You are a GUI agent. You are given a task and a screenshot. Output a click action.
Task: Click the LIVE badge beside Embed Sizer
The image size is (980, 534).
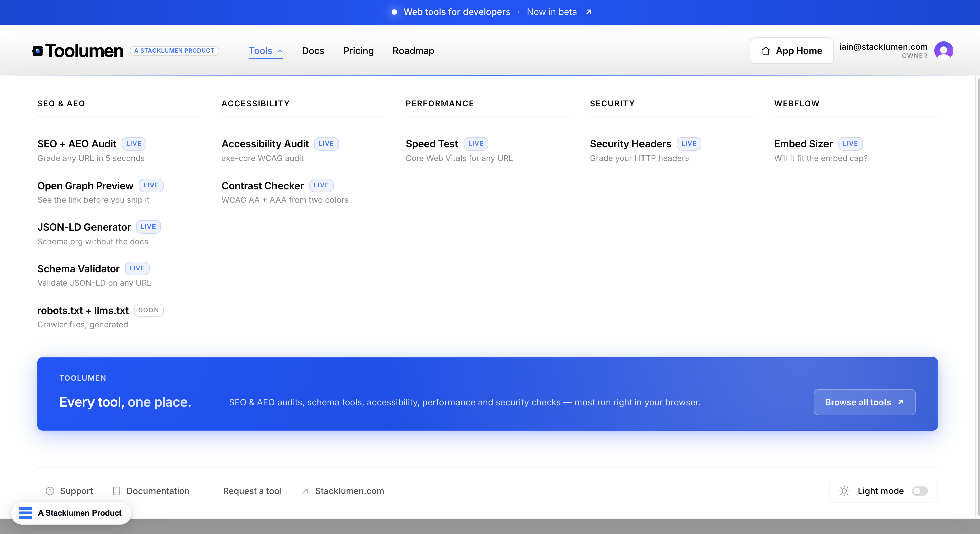850,143
